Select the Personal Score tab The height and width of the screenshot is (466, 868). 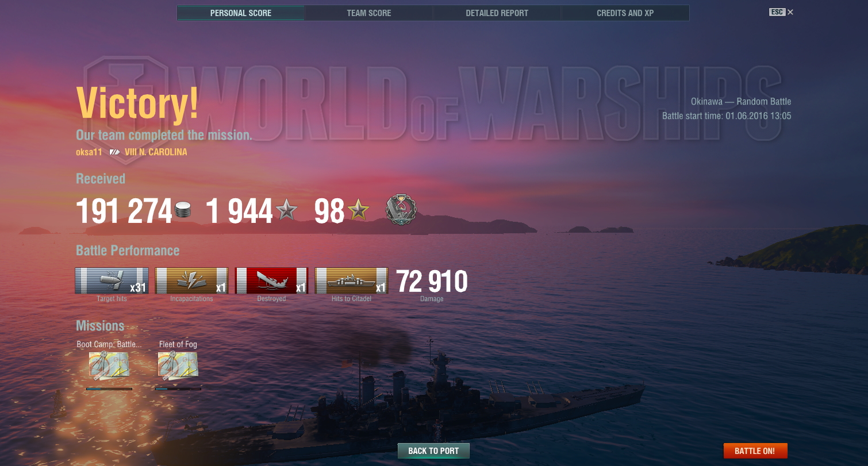[240, 13]
